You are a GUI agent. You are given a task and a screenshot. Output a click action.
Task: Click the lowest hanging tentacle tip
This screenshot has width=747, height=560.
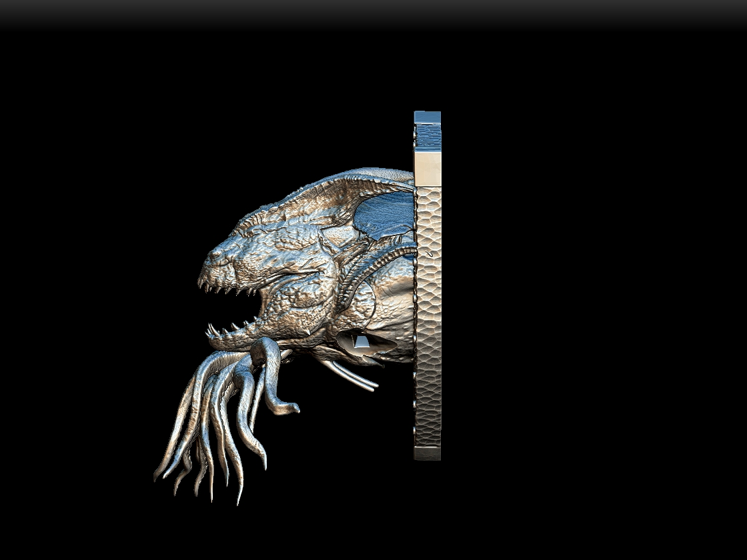click(x=239, y=497)
